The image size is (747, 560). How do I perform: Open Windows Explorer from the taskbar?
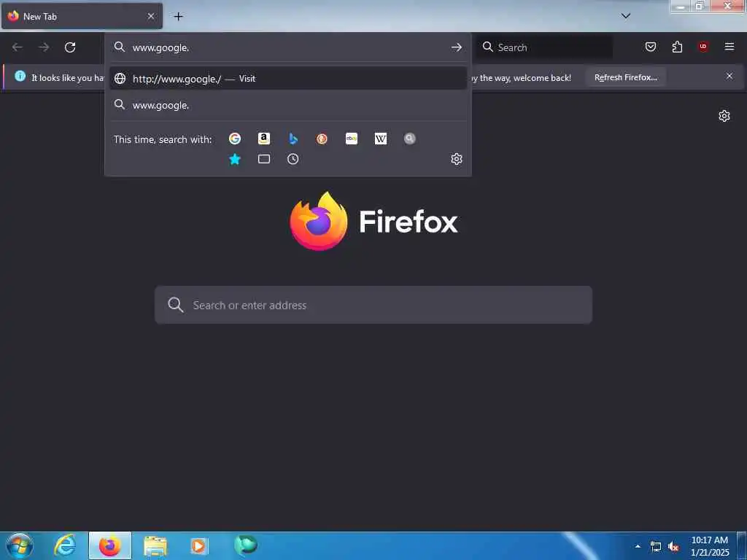click(x=155, y=546)
